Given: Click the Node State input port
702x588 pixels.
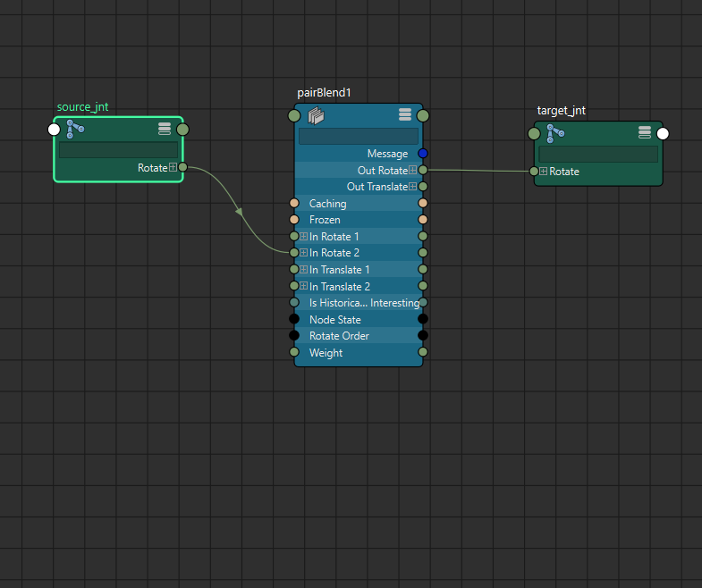Looking at the screenshot, I should (294, 319).
